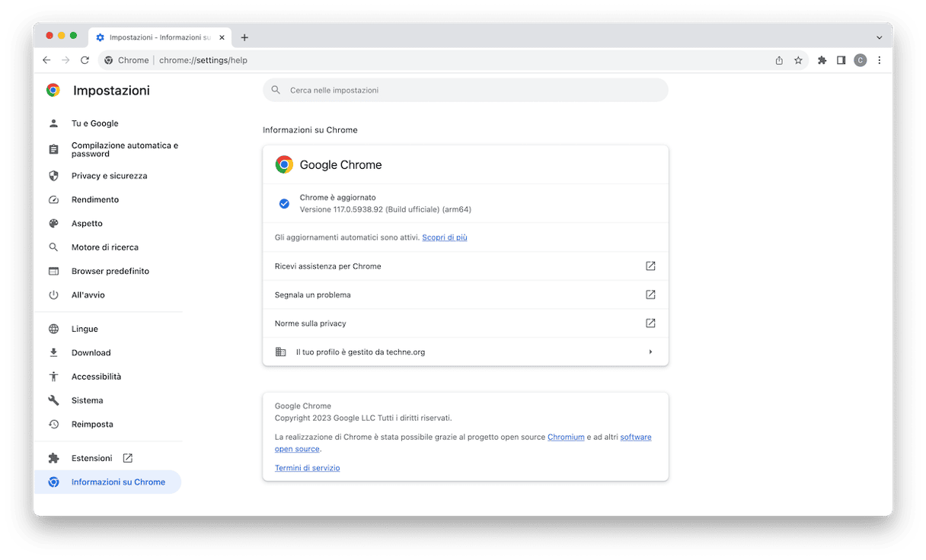Click the building icon beside managed profile

point(280,352)
